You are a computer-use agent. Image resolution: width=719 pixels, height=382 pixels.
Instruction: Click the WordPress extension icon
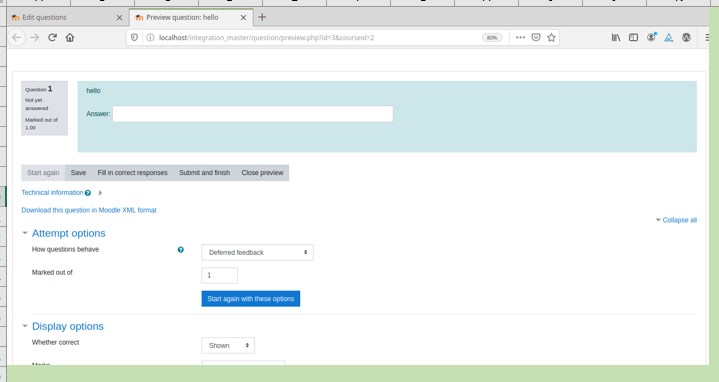point(686,38)
